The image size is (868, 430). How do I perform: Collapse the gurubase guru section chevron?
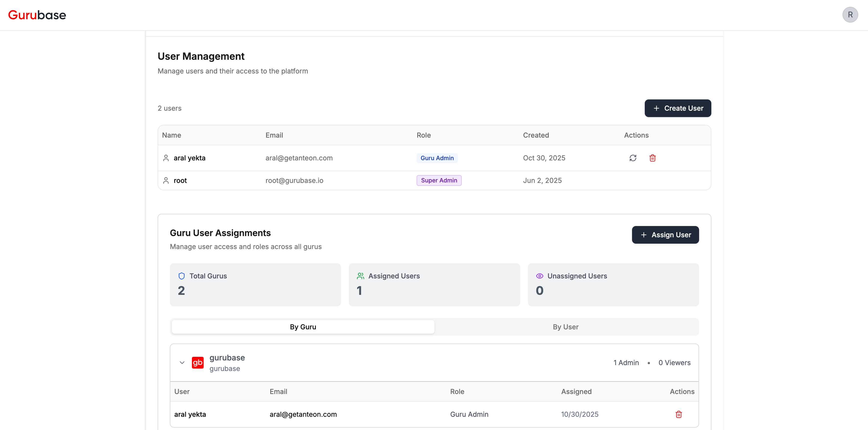[182, 363]
